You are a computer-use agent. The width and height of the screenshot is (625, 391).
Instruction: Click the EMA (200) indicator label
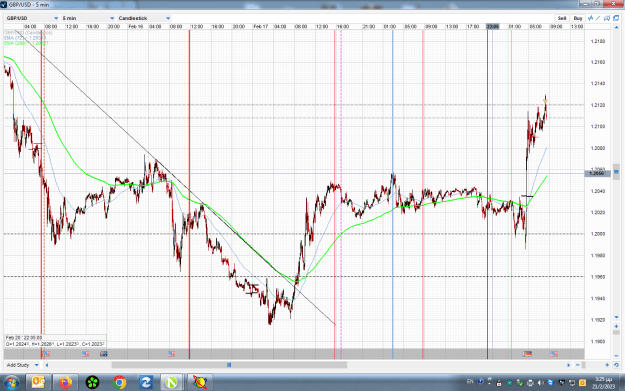[x=26, y=43]
